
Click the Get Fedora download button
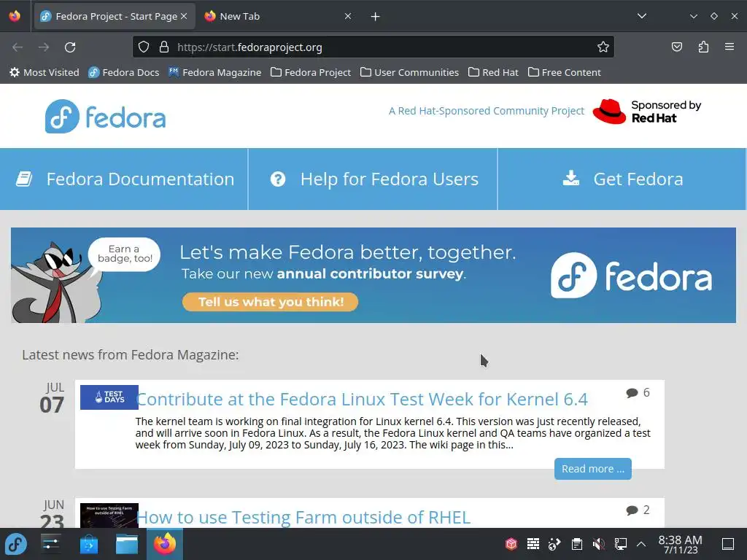click(x=622, y=179)
